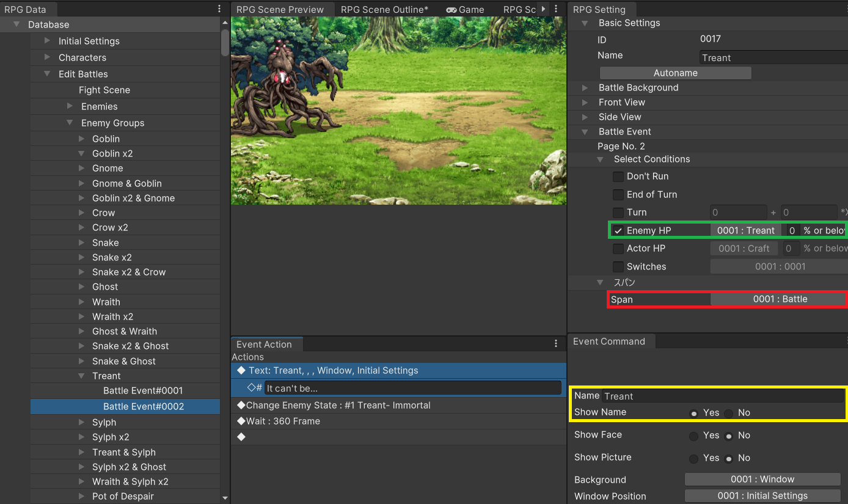Open Actor HP Craft dropdown
Screen dimensions: 848x504
click(744, 249)
